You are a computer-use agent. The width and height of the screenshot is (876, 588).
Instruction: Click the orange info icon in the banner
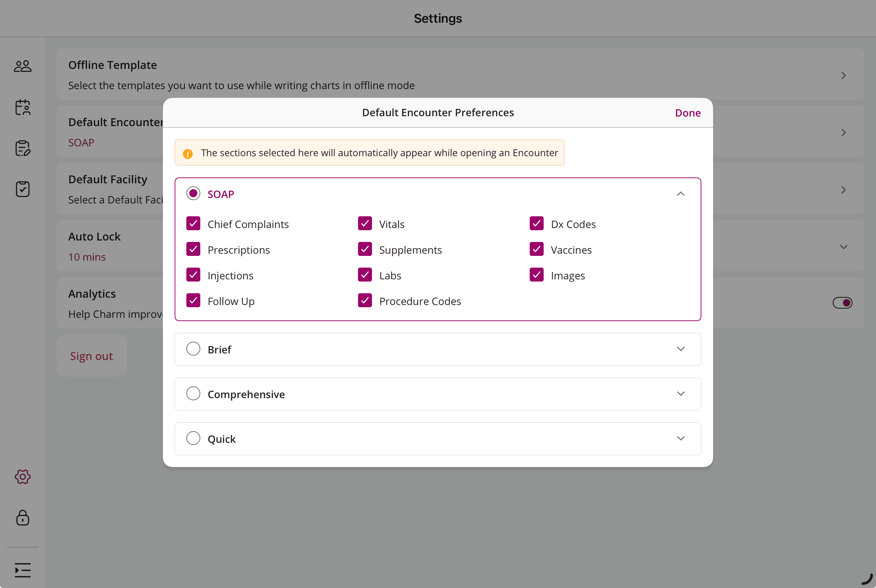[x=187, y=153]
